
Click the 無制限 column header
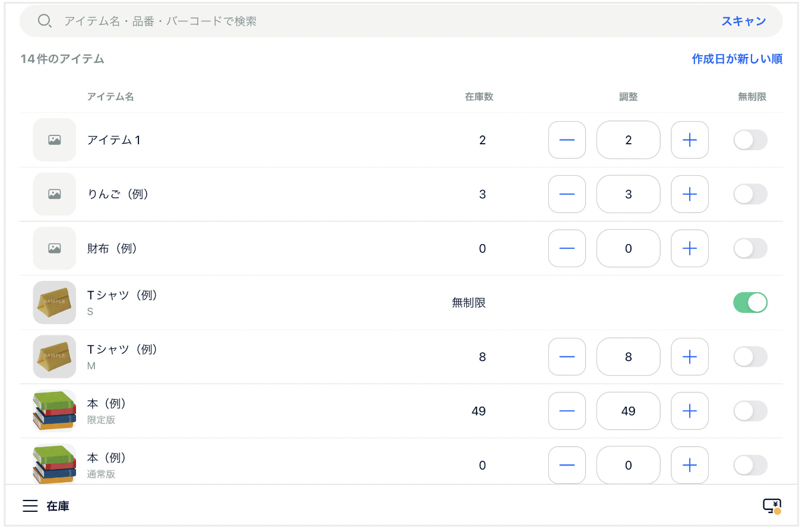click(752, 97)
